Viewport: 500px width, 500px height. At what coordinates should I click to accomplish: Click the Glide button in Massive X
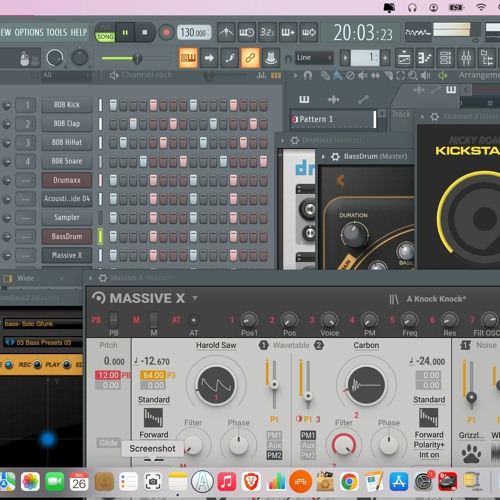click(x=108, y=443)
